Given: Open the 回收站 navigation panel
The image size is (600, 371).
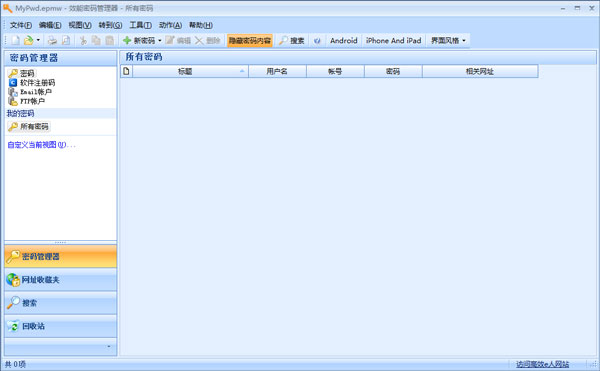Looking at the screenshot, I should [61, 326].
